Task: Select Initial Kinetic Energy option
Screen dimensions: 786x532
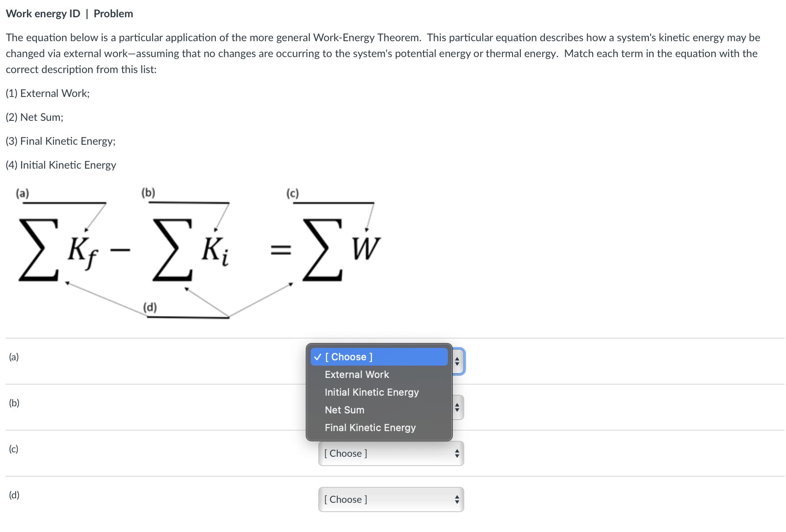Action: (372, 392)
